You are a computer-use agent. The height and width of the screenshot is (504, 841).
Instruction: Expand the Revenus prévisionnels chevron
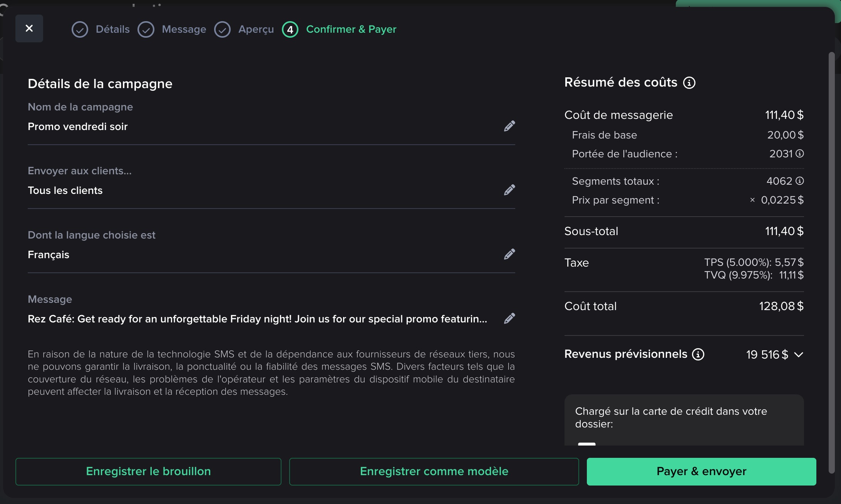(799, 355)
